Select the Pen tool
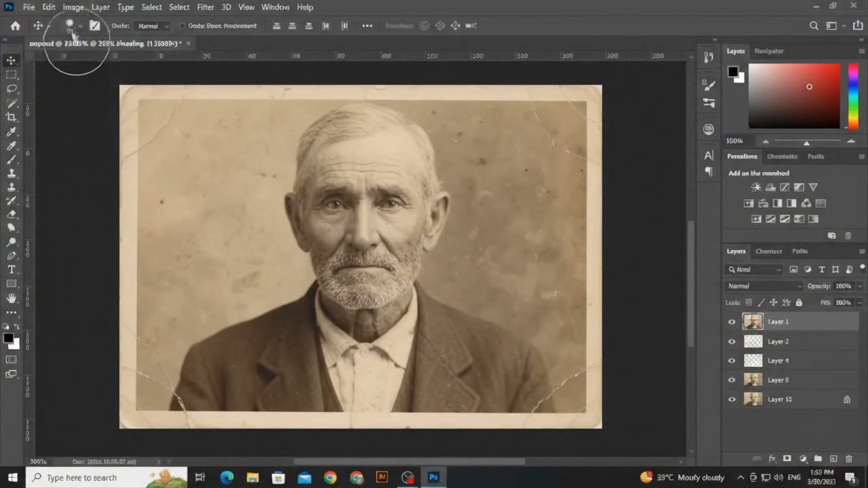This screenshot has width=868, height=488. click(x=12, y=256)
